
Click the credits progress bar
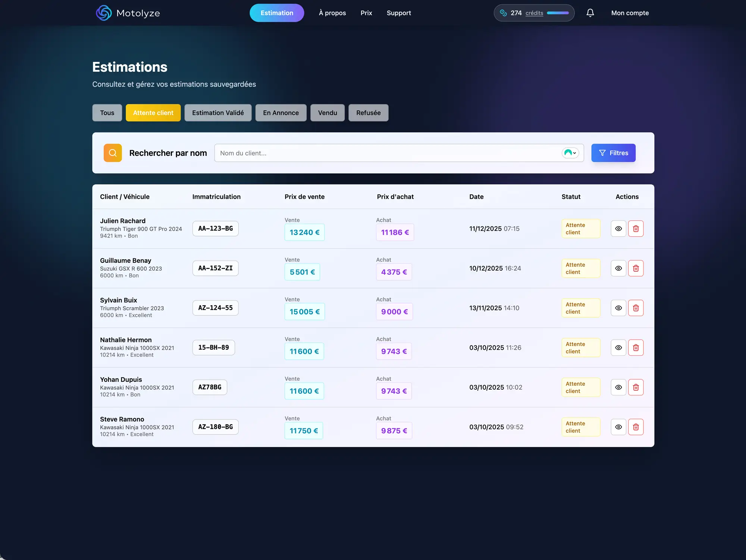(x=558, y=13)
